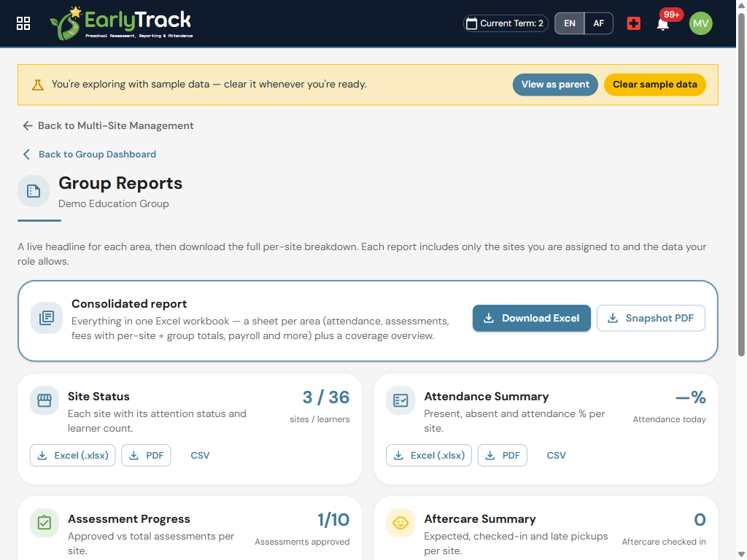Screen dimensions: 747x560
Task: Click the '0' Aftercare checked in value
Action: (700, 519)
